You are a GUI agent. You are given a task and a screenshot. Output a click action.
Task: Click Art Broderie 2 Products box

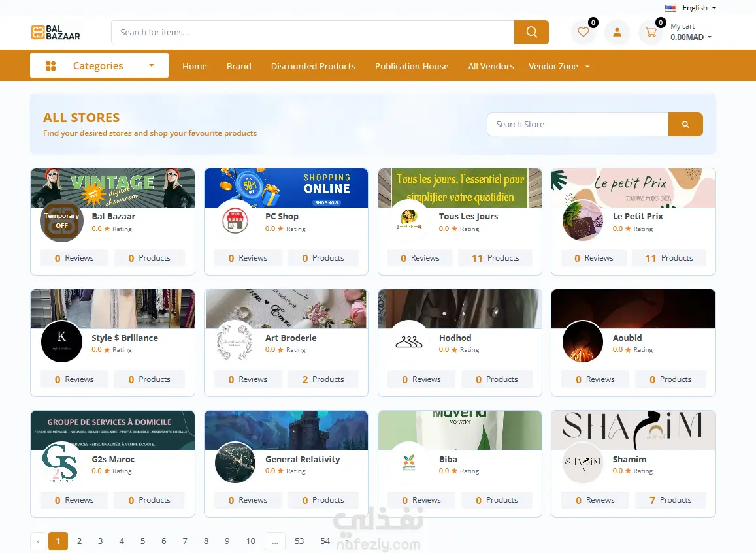tap(323, 379)
